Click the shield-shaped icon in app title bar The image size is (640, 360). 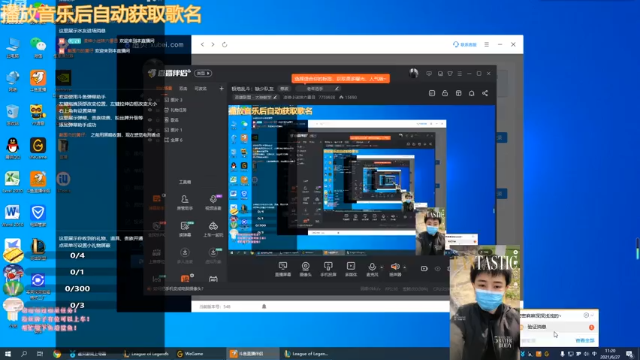coord(450,73)
